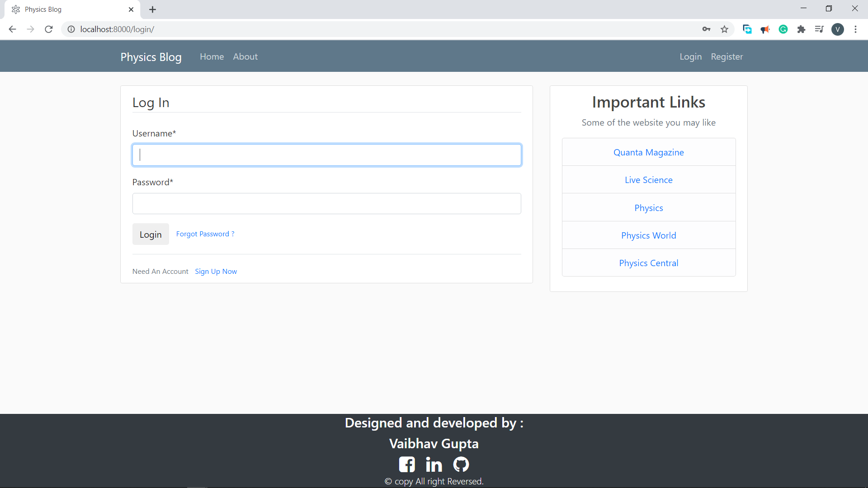This screenshot has width=868, height=488.
Task: Open the LinkedIn icon in footer
Action: [x=434, y=464]
